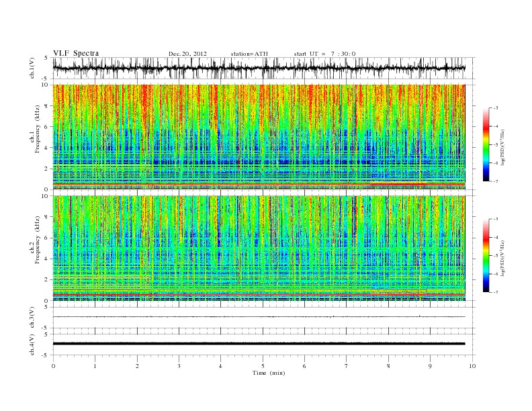The width and height of the screenshot is (532, 411).
Task: Click the "10" kHz tick of ch.1 spectrogram
Action: point(44,85)
